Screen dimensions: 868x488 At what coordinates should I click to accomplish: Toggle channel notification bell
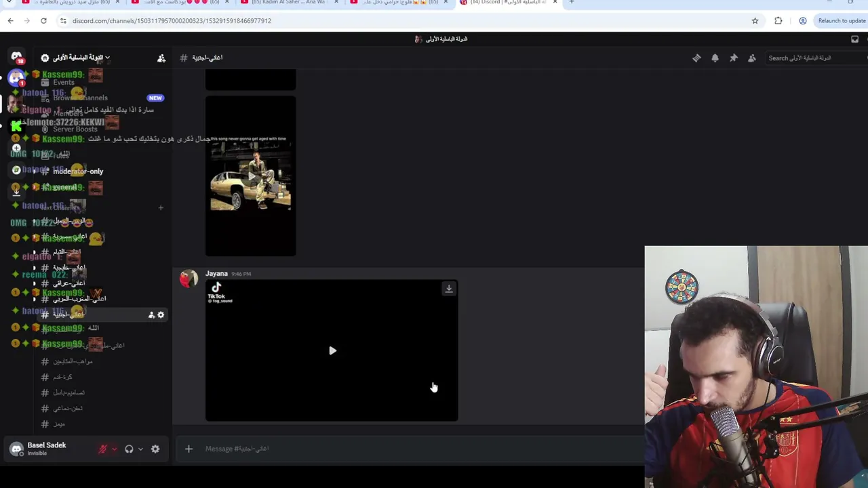click(x=715, y=58)
